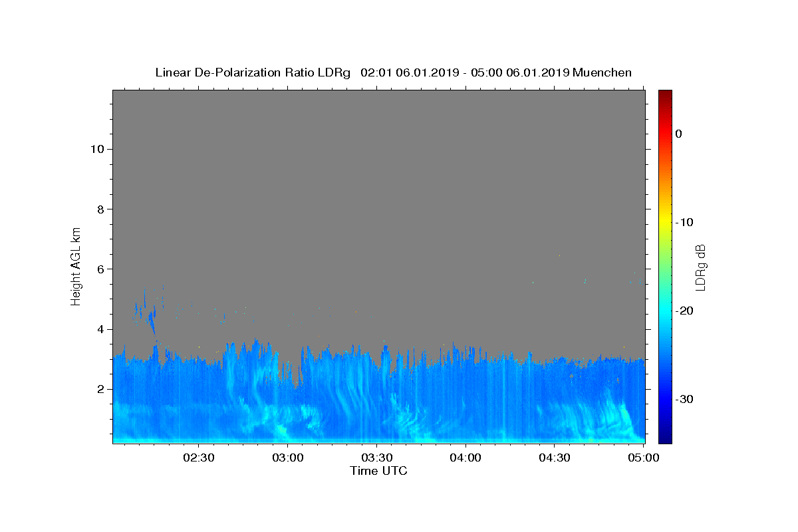
Task: Click the dark blue bottom of colorbar
Action: [x=665, y=438]
